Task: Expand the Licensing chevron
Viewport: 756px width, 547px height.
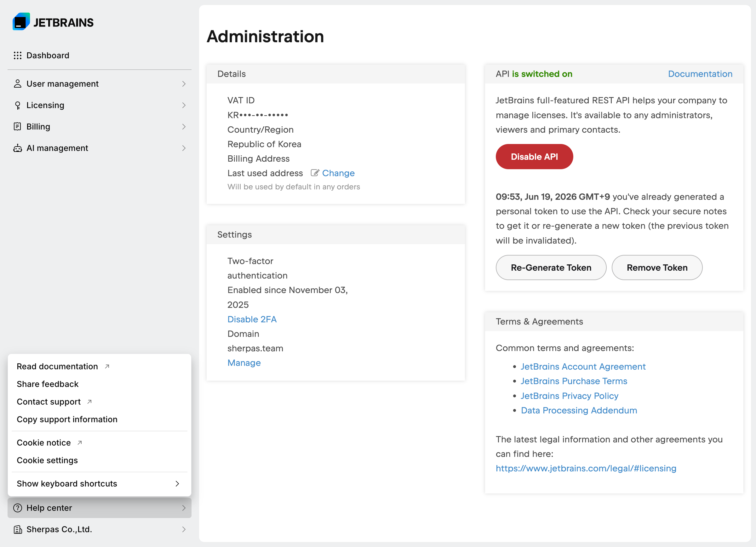Action: click(x=184, y=105)
